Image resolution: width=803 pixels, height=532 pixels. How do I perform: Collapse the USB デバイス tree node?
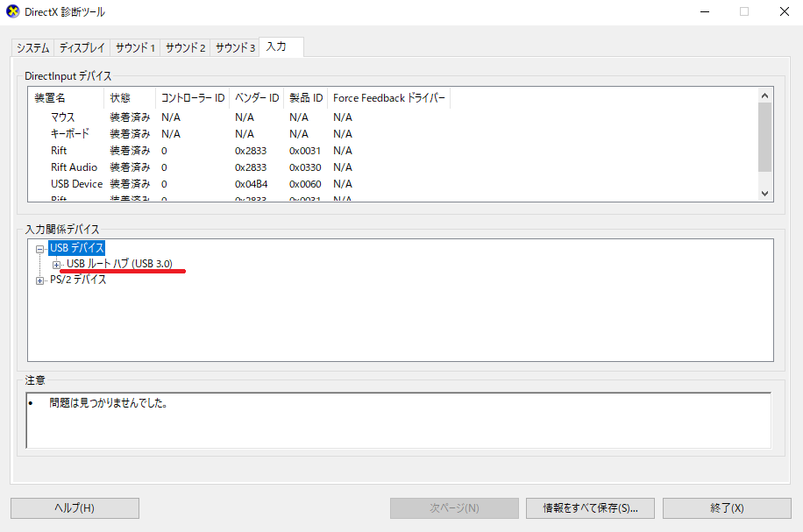click(x=39, y=249)
